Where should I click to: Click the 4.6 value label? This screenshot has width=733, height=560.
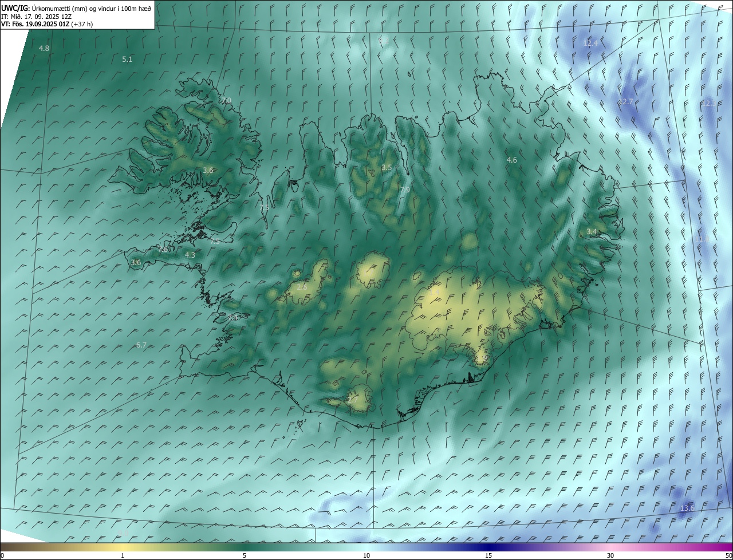click(512, 160)
